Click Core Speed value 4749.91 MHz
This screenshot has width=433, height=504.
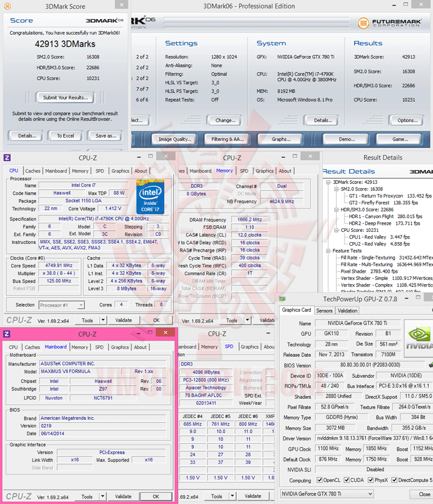59,266
